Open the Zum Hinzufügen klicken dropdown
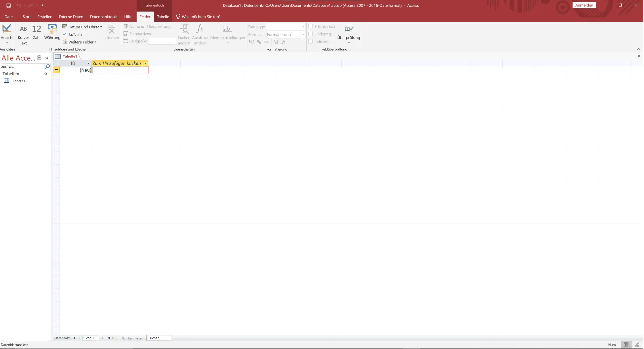This screenshot has height=349, width=644. point(145,63)
